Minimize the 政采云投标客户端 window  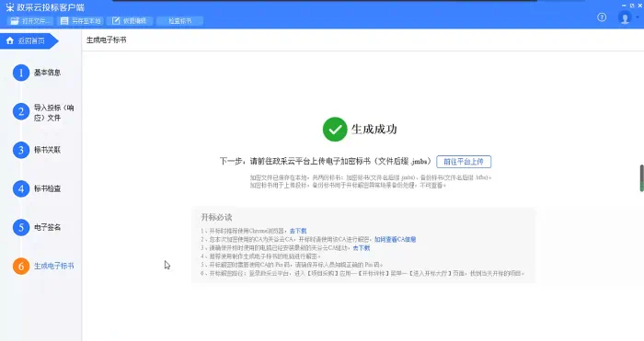pos(625,6)
